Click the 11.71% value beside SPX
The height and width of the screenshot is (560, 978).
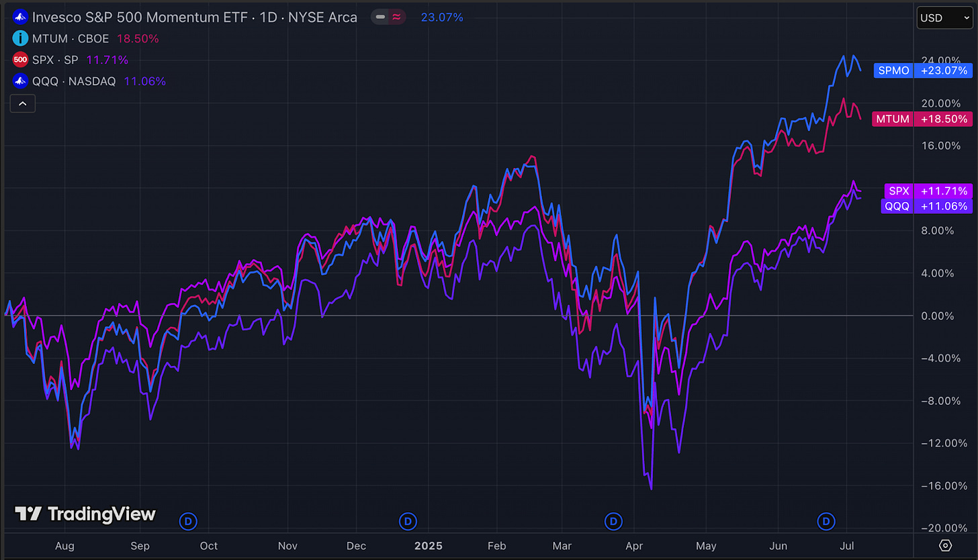(107, 60)
